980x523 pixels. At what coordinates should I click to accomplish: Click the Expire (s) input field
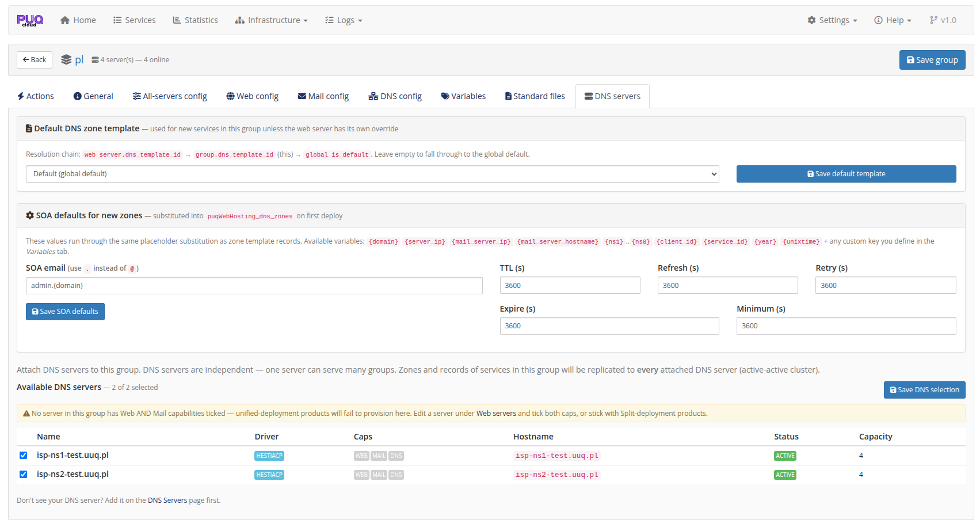[609, 326]
